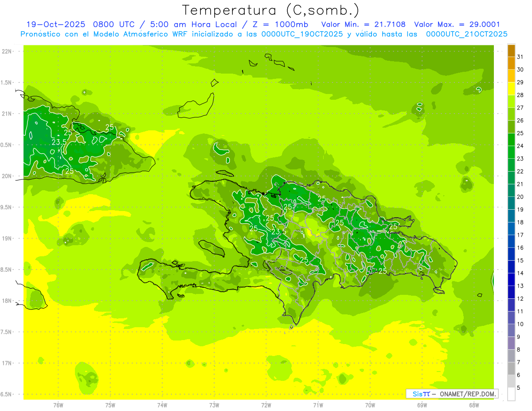Viewport: 532px width, 411px height.
Task: Click the 23.5 contour label over eastern Cuba
Action: [x=59, y=142]
